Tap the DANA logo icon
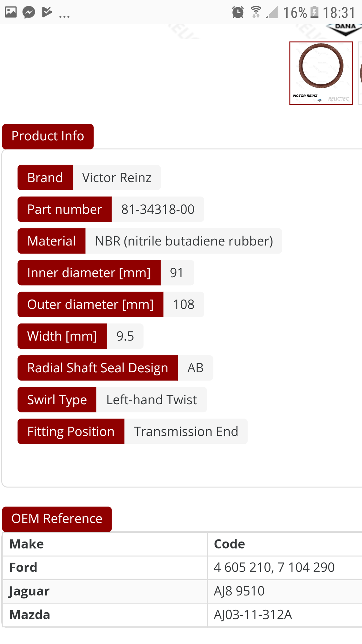 click(344, 29)
